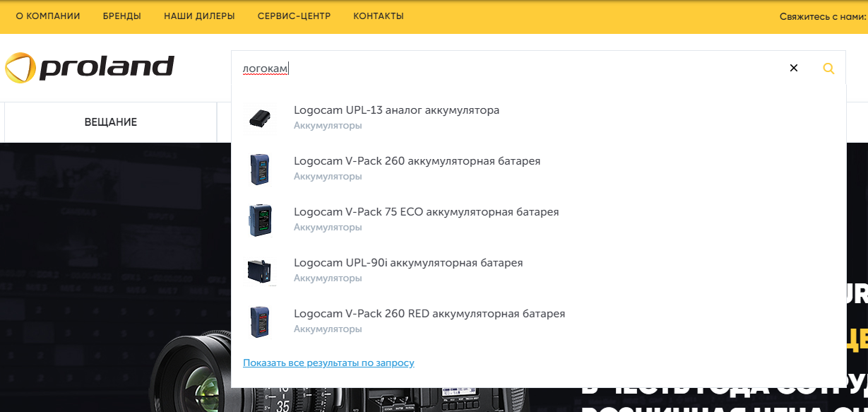Pick Logocam UPL-90i аккумуляторная батарея suggestion
The image size is (868, 412).
[x=408, y=263]
